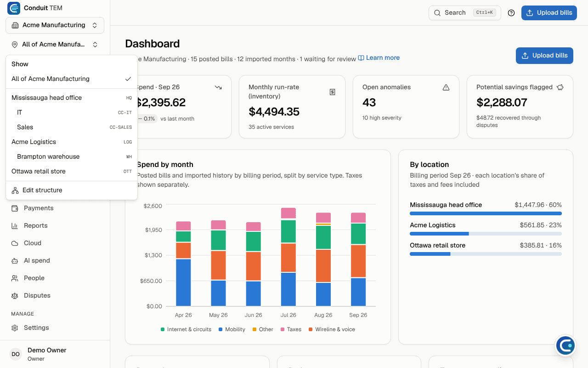Click the Mississauga head office progress bar

tap(486, 213)
